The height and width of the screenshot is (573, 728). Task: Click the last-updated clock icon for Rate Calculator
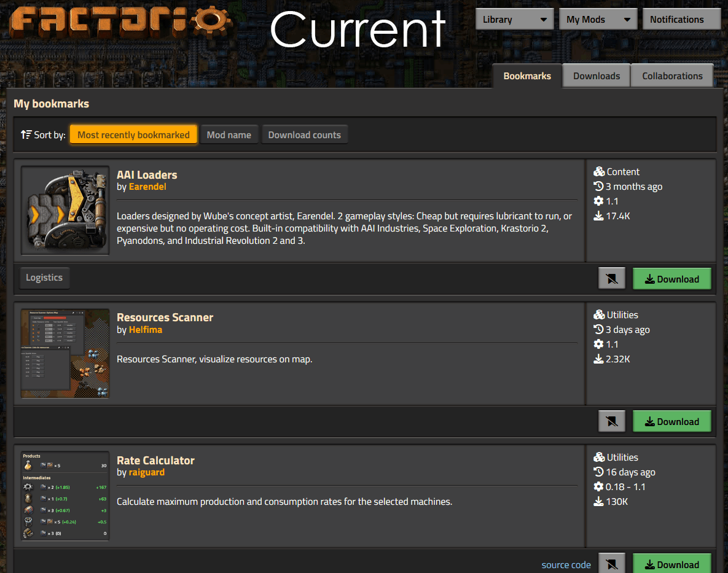click(x=599, y=472)
